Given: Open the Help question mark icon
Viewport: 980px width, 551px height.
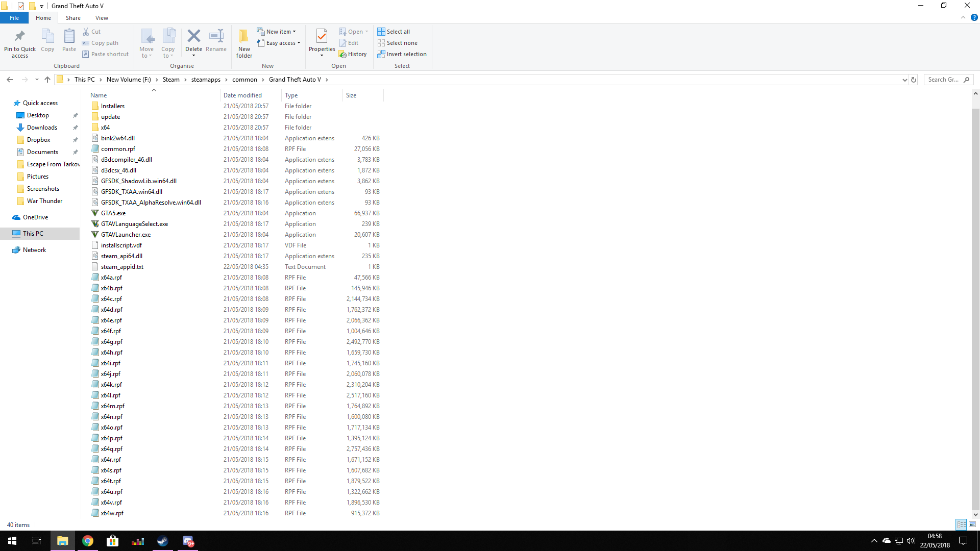Looking at the screenshot, I should (974, 17).
